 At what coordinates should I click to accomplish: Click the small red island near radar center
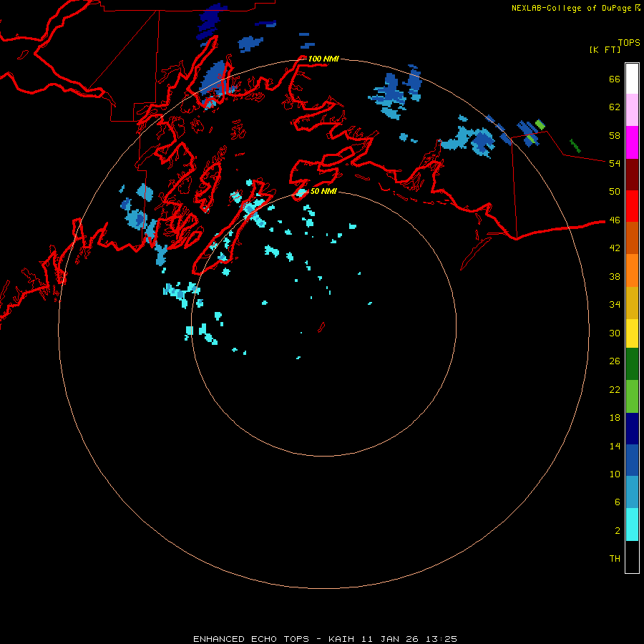tap(321, 327)
